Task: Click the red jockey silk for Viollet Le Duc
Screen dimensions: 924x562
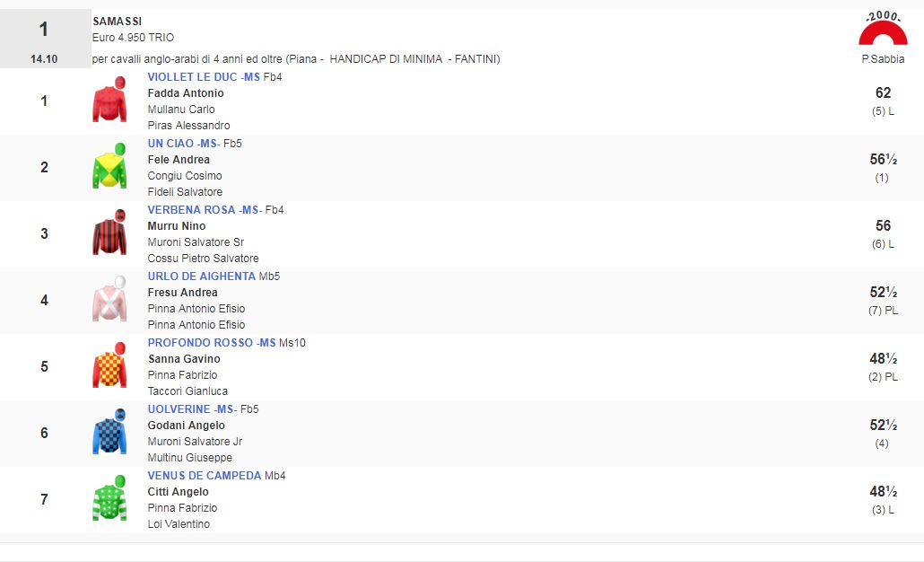Action: 109,101
